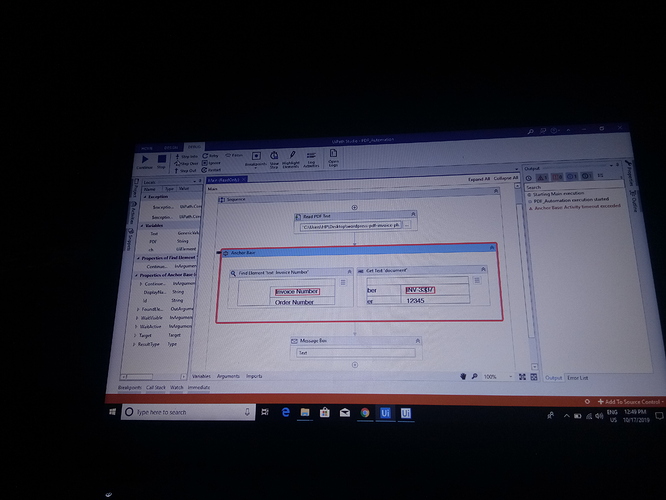Image resolution: width=666 pixels, height=500 pixels.
Task: Open the Snippets side panel tab
Action: pyautogui.click(x=130, y=240)
